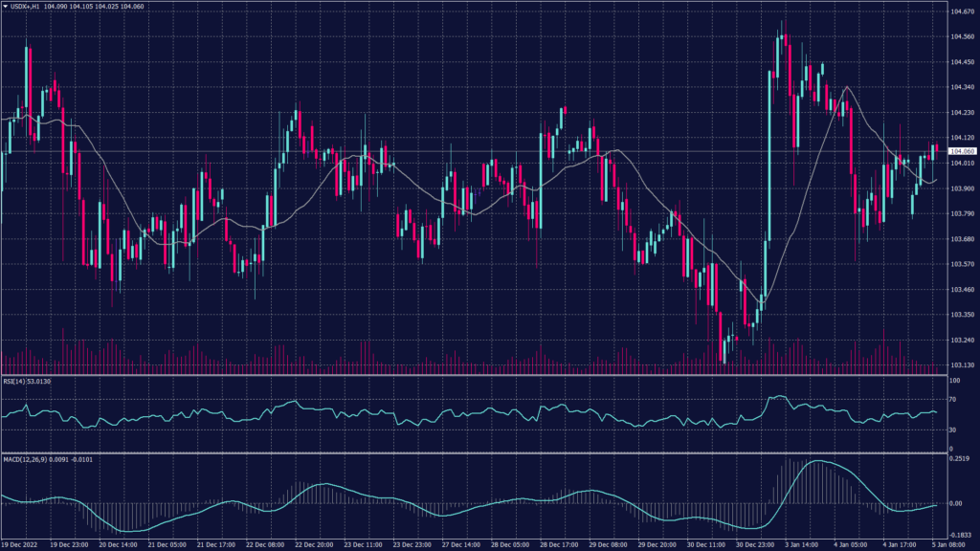
Task: Click the triangle arrow beside USDX+,H1
Action: click(6, 7)
